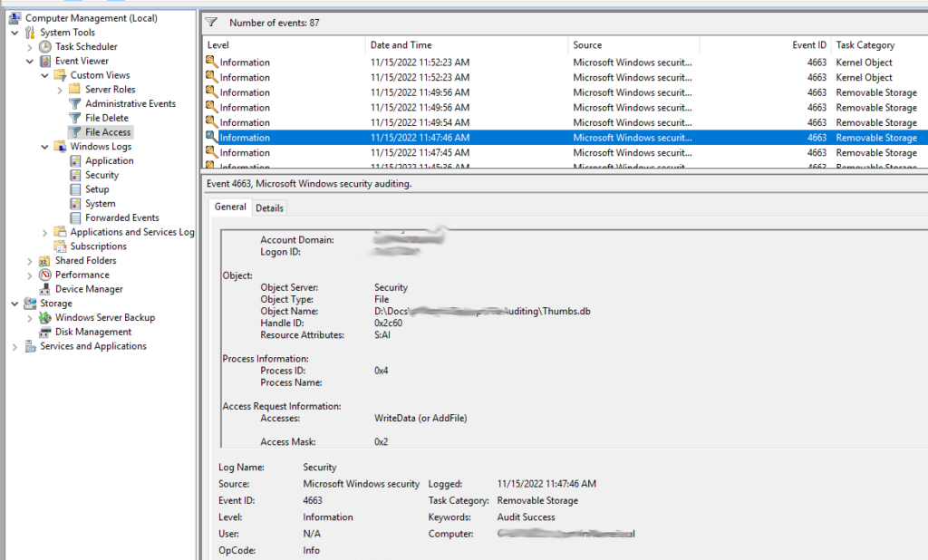Open the Task Scheduler tool
Image resolution: width=928 pixels, height=560 pixels.
[x=86, y=46]
